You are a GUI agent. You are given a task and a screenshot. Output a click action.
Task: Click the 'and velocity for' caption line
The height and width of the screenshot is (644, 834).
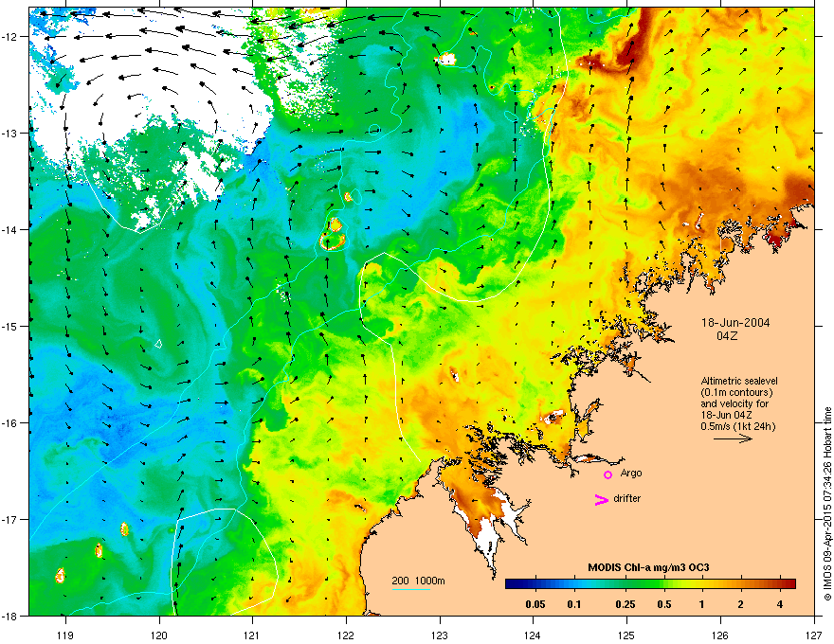(734, 403)
